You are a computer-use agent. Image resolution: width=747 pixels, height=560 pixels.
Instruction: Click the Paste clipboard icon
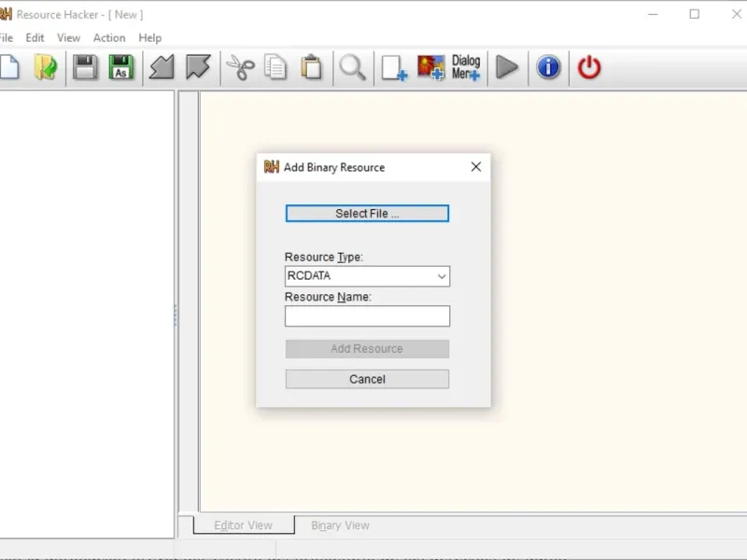pos(312,67)
